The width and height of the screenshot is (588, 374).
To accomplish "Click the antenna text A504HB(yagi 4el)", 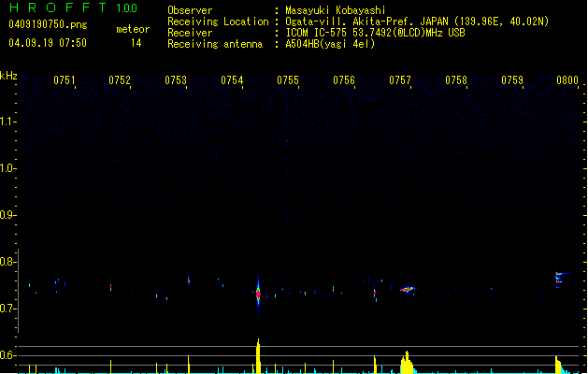I will click(330, 44).
